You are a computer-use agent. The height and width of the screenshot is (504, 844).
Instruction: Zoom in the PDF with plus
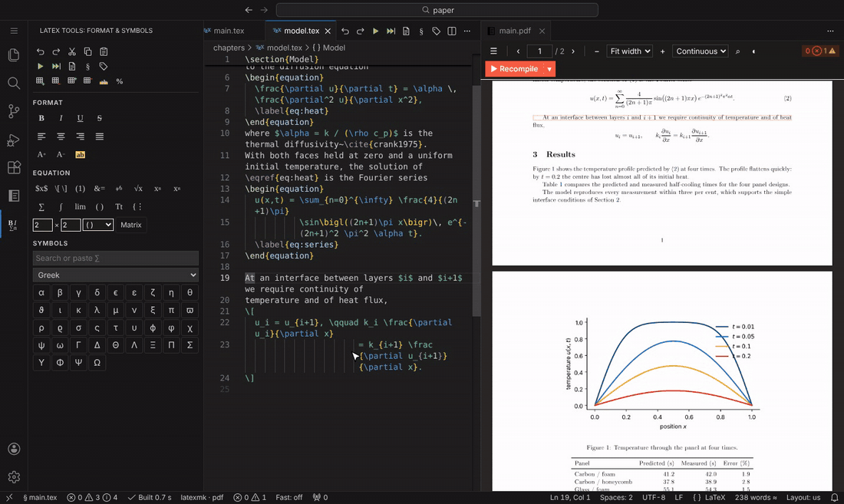pos(663,51)
